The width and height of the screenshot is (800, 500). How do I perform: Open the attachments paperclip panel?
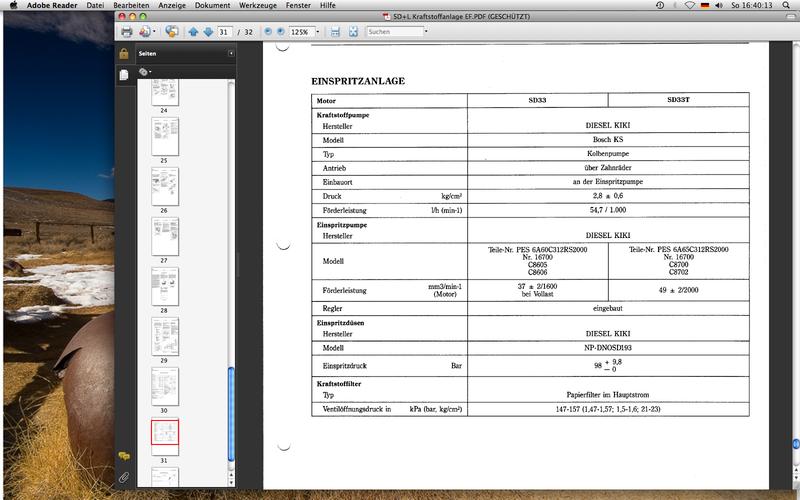click(x=124, y=477)
